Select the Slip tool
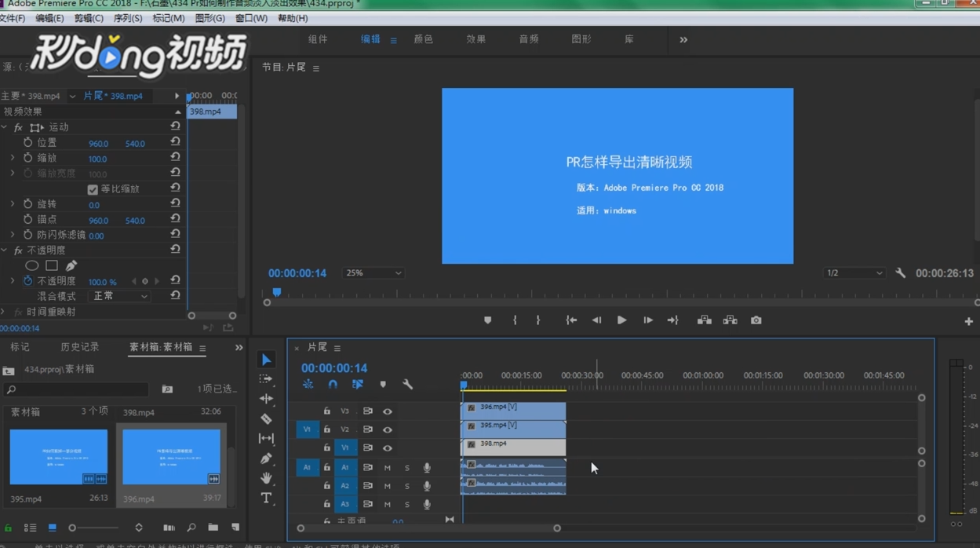Viewport: 980px width, 548px height. 266,438
